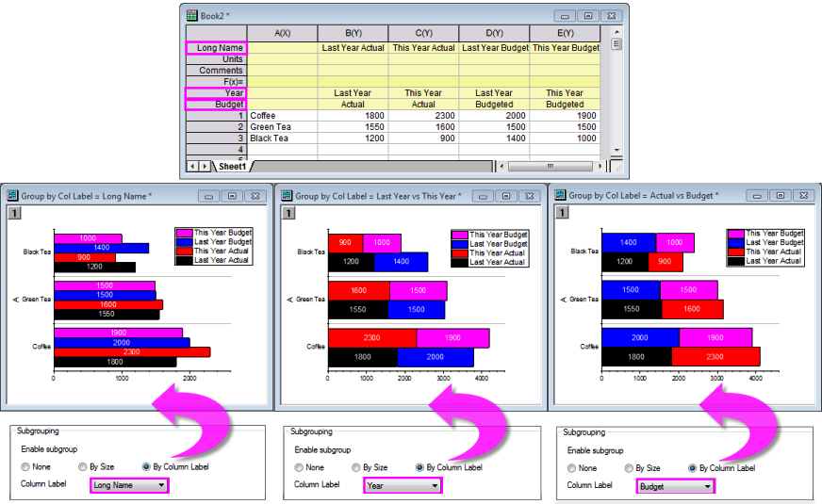The height and width of the screenshot is (504, 822).
Task: Go to next sheet with right tab arrow
Action: coord(205,166)
